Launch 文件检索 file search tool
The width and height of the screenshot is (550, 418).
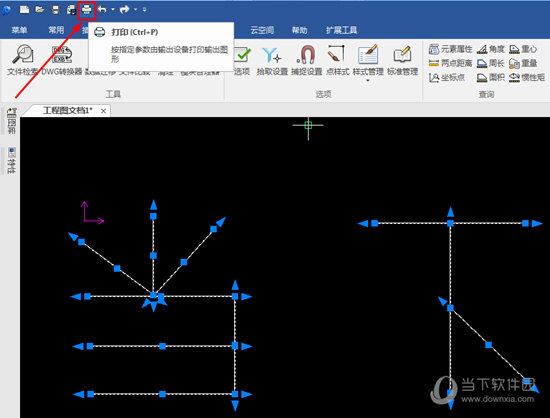click(22, 60)
